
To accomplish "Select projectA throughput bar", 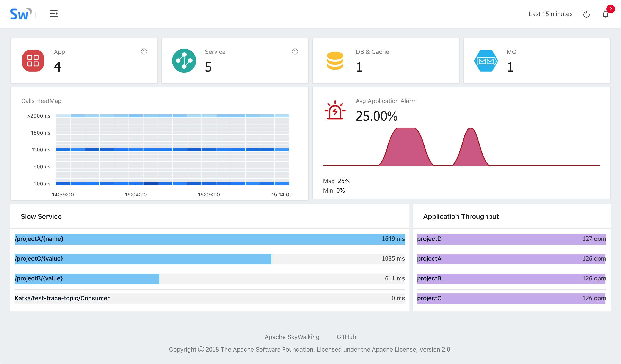I will click(512, 259).
